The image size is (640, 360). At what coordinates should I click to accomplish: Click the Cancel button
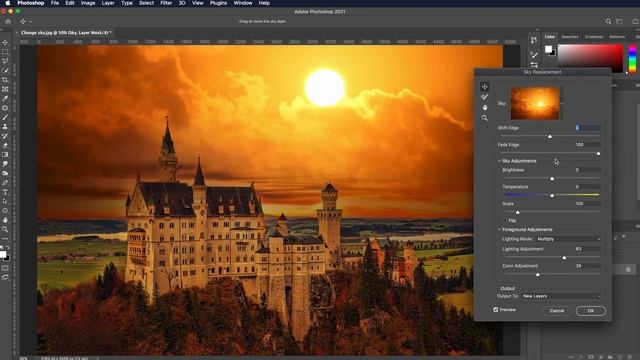pos(557,311)
